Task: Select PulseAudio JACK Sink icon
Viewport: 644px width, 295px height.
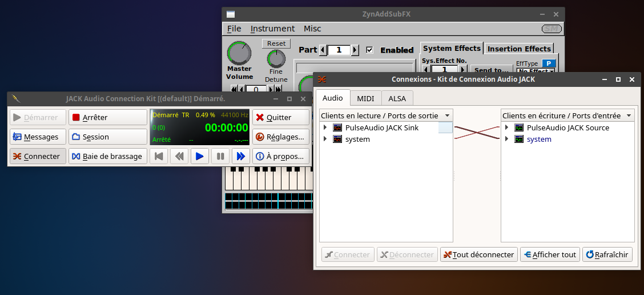Action: tap(337, 127)
